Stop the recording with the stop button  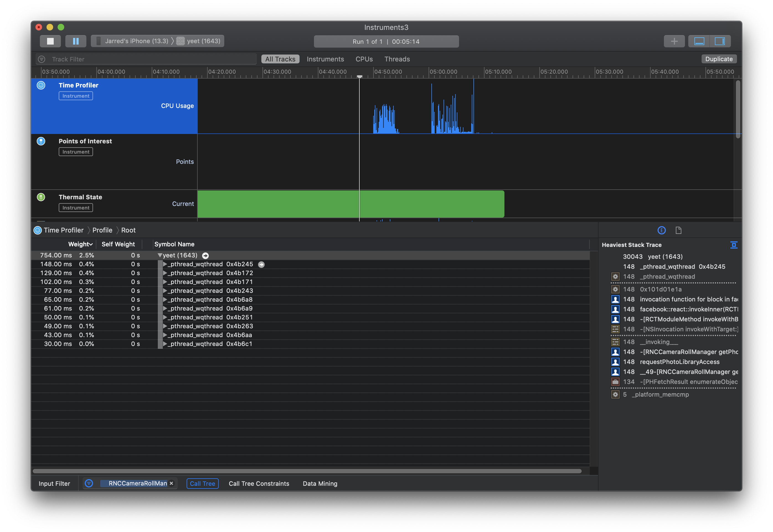(50, 41)
